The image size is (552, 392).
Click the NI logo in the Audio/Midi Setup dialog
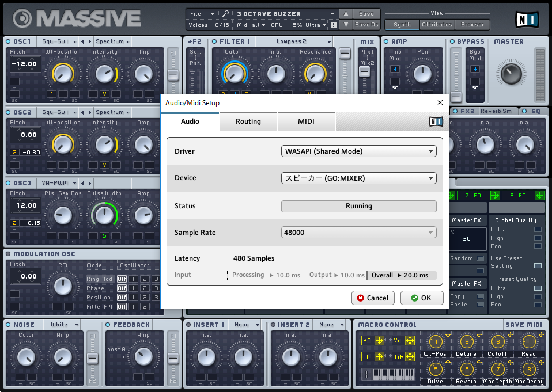pos(436,121)
